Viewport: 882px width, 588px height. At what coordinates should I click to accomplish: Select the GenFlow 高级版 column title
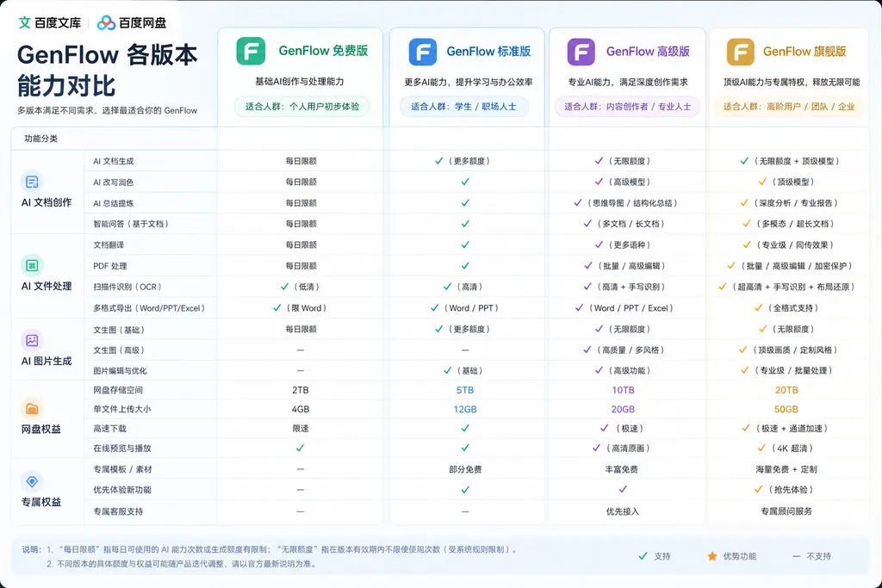(x=648, y=51)
